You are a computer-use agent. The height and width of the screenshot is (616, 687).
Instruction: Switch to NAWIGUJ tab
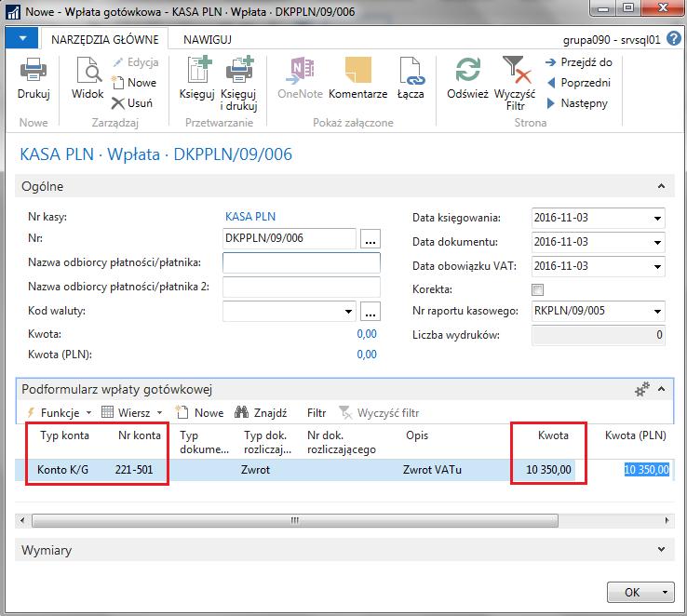(x=208, y=39)
